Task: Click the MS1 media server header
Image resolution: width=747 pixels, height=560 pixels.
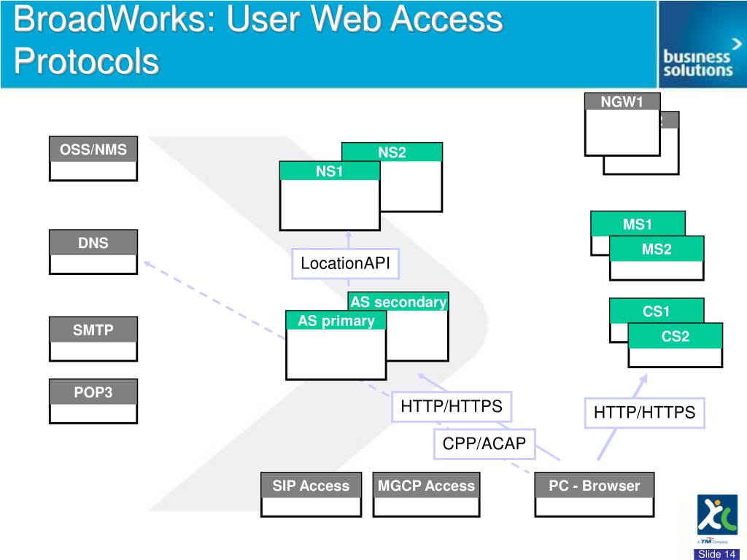Action: (638, 223)
